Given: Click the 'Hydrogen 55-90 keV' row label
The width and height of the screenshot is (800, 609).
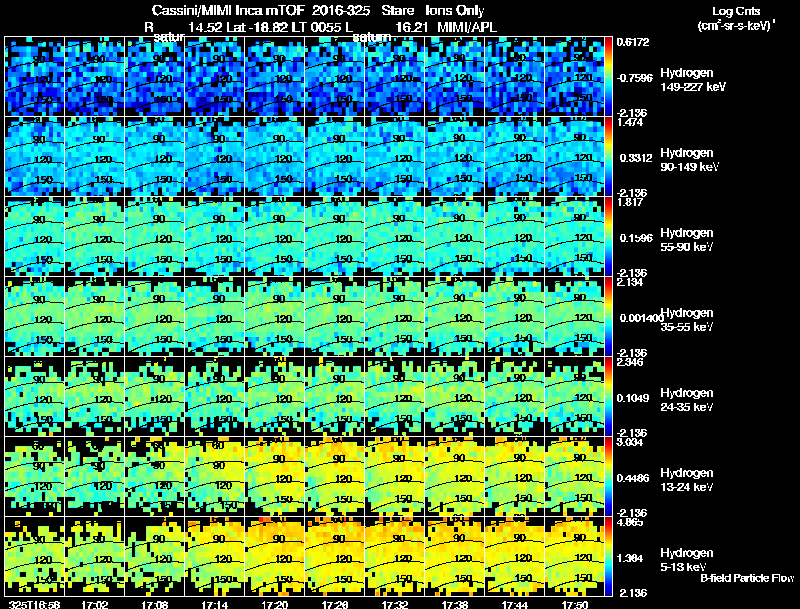Looking at the screenshot, I should pyautogui.click(x=687, y=240).
